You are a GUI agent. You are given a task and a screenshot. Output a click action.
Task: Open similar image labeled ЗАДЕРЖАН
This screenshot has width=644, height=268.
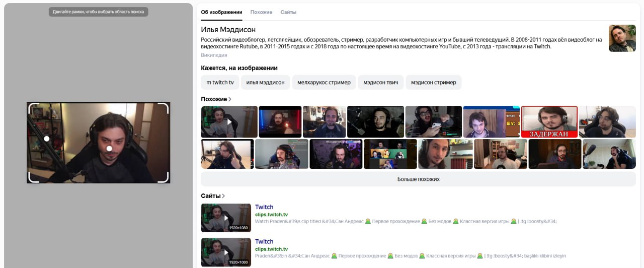[x=549, y=122]
